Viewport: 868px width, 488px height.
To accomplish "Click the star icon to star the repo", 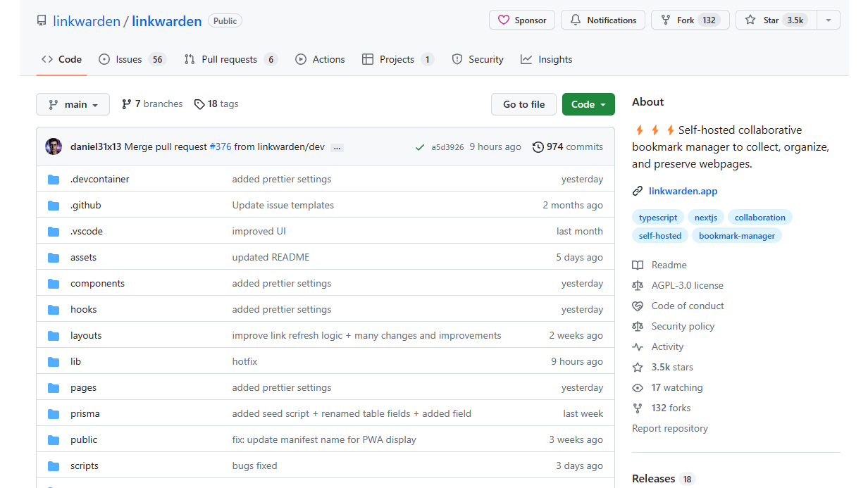I will (751, 20).
